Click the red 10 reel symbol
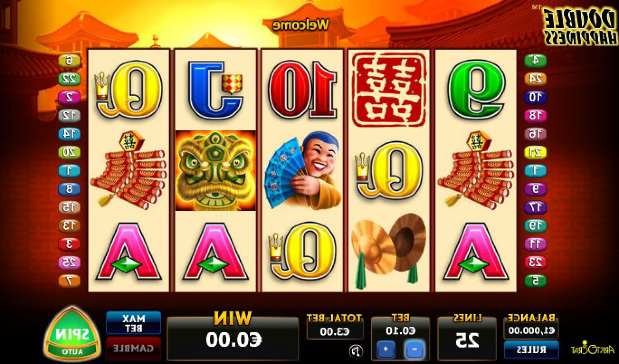 click(x=302, y=90)
